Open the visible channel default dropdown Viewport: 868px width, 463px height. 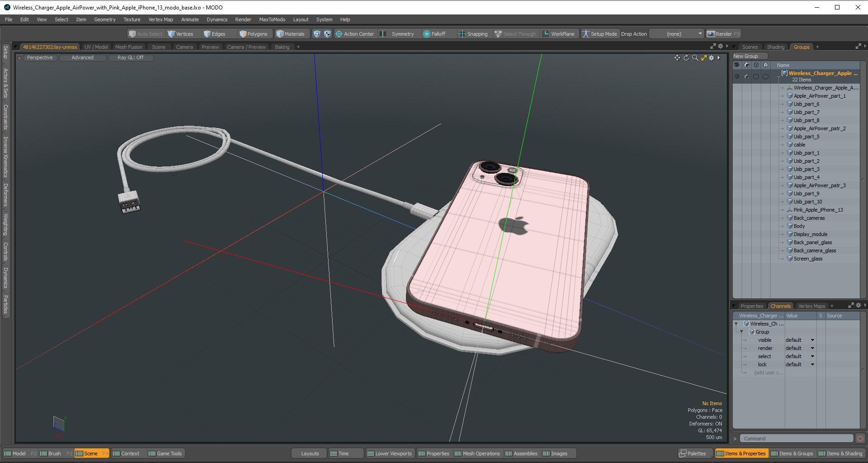pyautogui.click(x=800, y=340)
